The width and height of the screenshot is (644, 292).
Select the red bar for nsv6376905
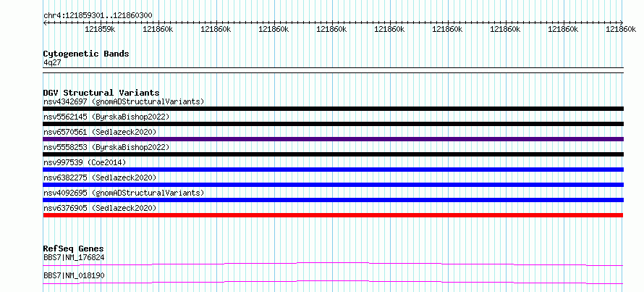333,215
